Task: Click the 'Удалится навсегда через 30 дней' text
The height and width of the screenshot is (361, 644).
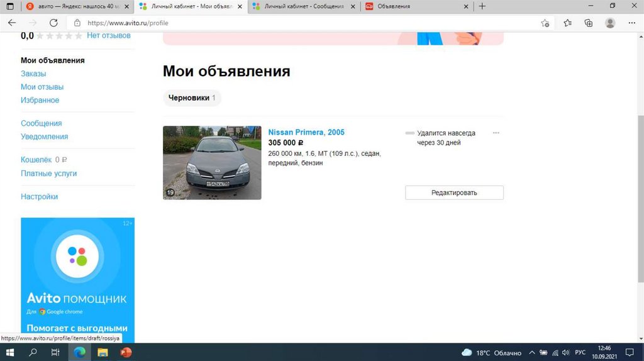Action: [446, 138]
